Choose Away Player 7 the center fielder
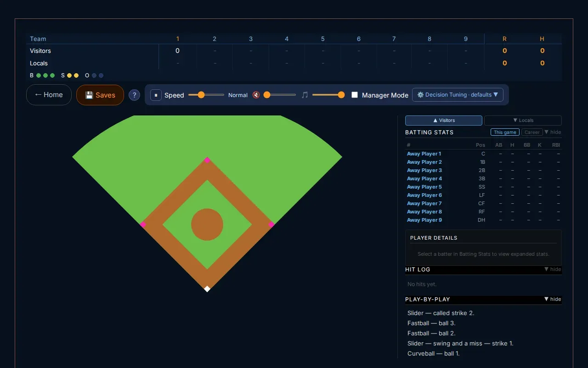This screenshot has width=588, height=368. 483,203
